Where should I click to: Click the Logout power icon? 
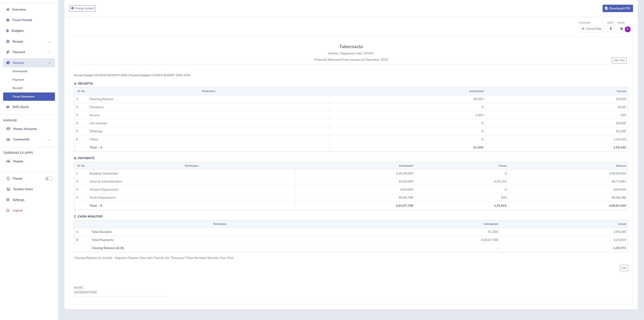pyautogui.click(x=8, y=210)
